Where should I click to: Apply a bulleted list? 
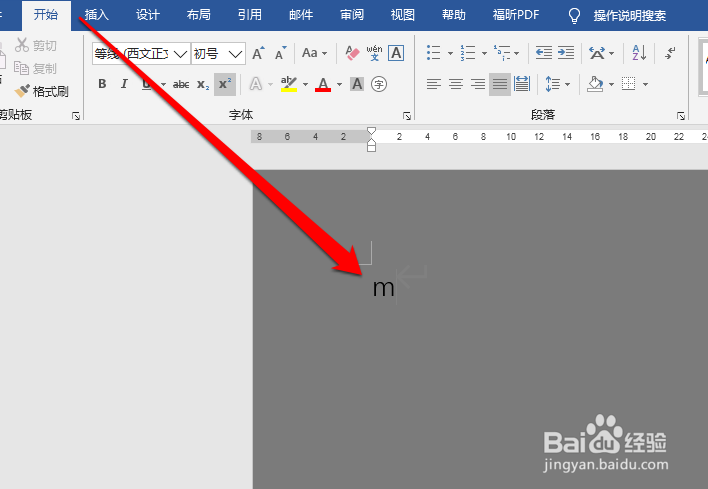(433, 53)
